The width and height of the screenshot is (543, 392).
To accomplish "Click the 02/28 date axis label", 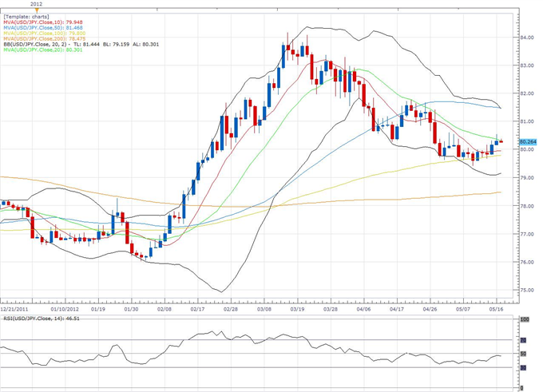I will point(231,309).
